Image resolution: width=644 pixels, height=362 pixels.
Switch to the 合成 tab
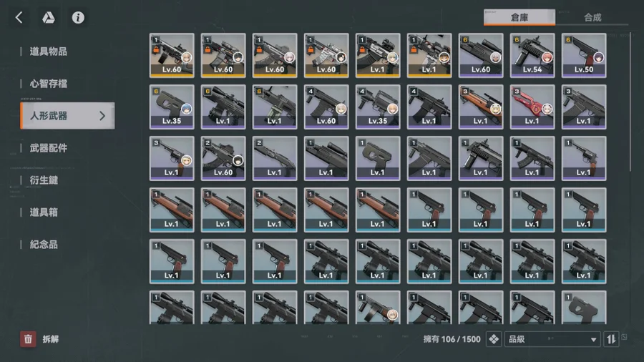(x=592, y=18)
